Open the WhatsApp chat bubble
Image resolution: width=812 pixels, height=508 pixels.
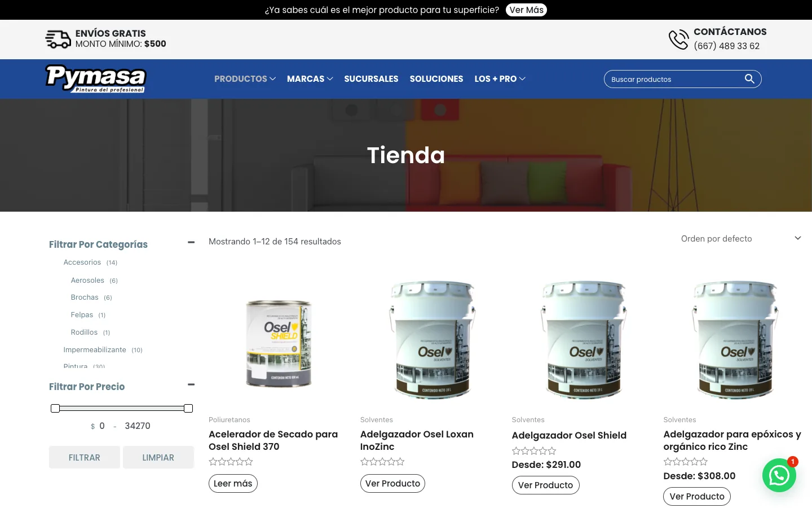(x=779, y=475)
